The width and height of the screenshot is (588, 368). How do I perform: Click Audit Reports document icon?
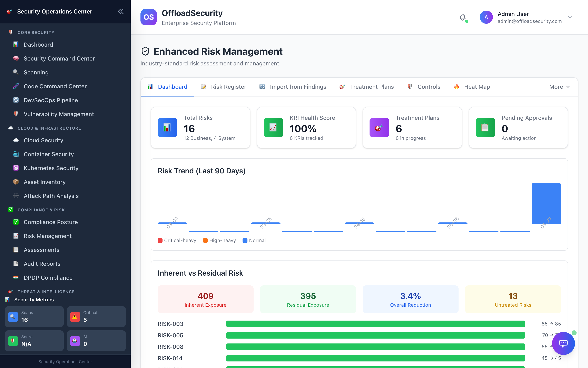(16, 264)
